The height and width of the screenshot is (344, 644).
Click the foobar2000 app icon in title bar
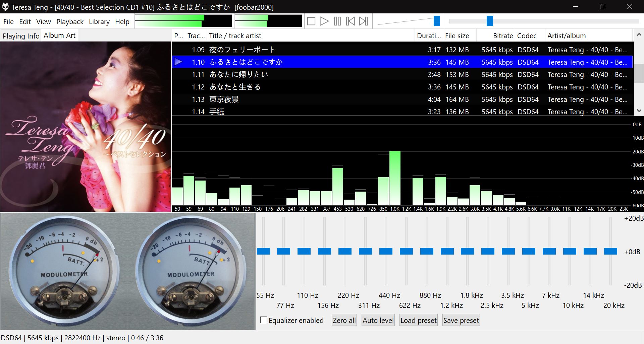tap(5, 7)
